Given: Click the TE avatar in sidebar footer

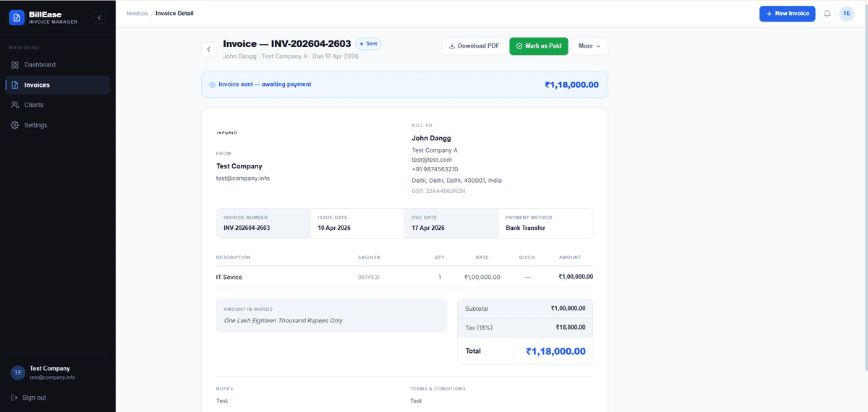Looking at the screenshot, I should point(18,372).
